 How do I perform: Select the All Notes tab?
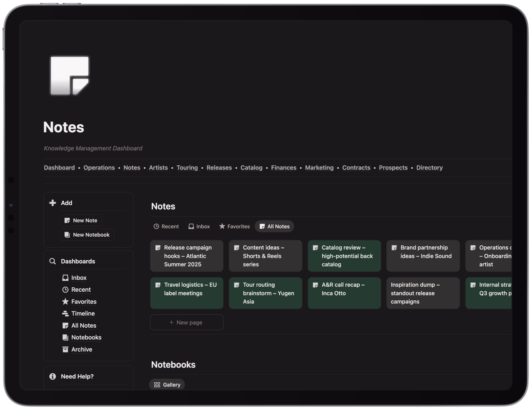(275, 226)
